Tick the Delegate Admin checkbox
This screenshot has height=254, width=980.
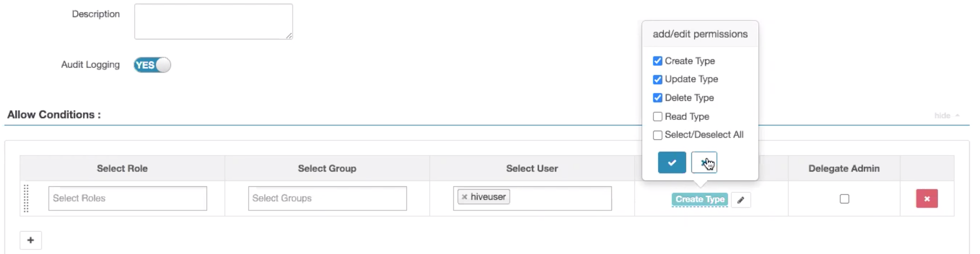tap(844, 199)
